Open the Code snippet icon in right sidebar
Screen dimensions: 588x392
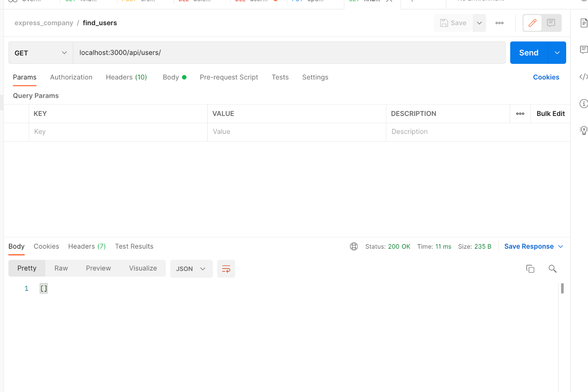coord(583,76)
